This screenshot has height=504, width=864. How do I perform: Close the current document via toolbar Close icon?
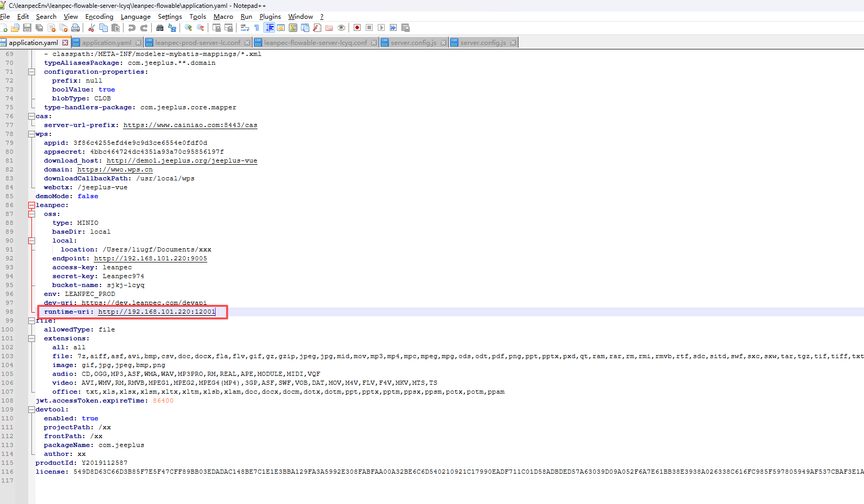51,28
